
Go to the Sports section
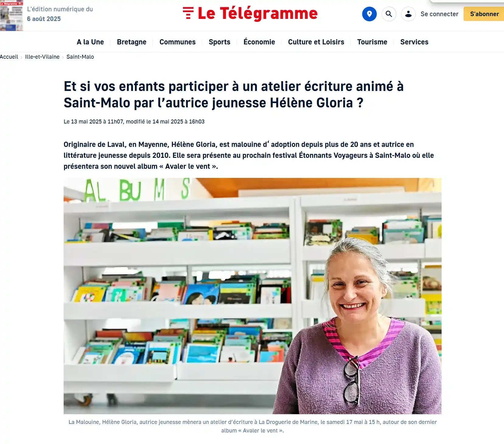click(219, 42)
